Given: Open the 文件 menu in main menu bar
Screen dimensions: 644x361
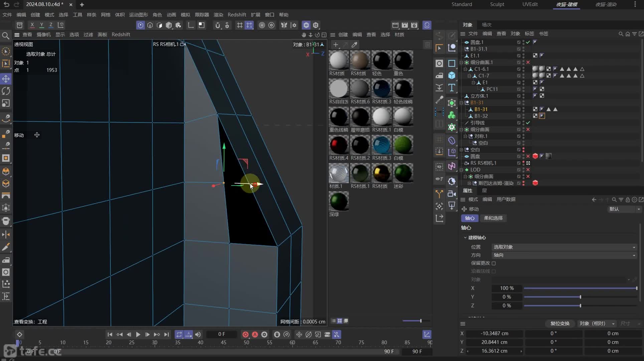Looking at the screenshot, I should click(7, 15).
